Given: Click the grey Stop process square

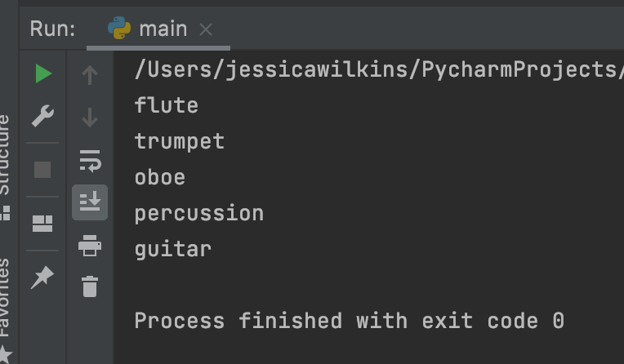Looking at the screenshot, I should [43, 170].
